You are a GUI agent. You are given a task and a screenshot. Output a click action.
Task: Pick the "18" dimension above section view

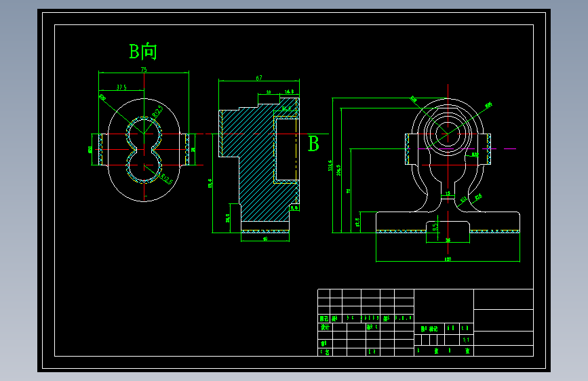click(x=269, y=92)
